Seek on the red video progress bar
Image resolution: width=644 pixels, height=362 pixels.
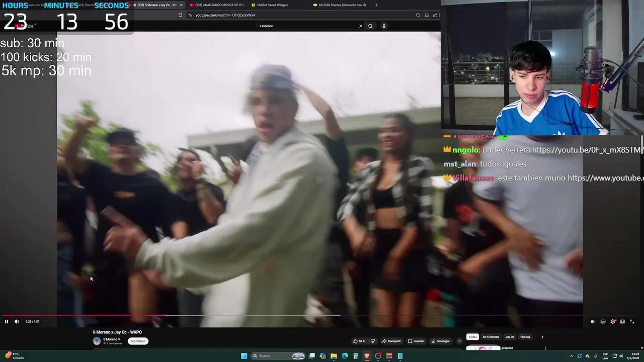83,316
